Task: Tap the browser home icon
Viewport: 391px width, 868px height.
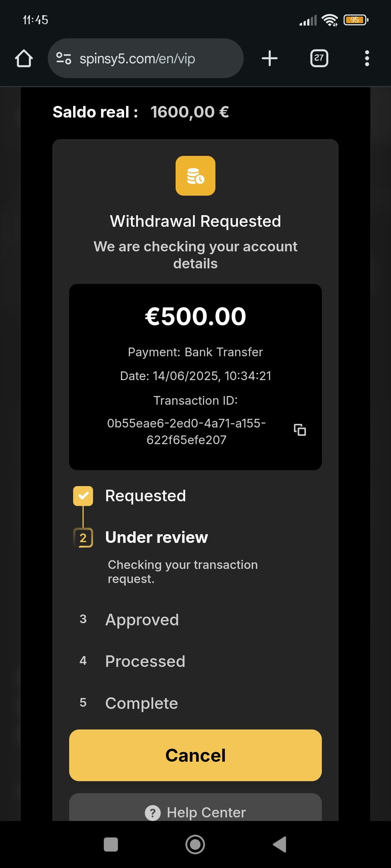Action: (x=24, y=59)
